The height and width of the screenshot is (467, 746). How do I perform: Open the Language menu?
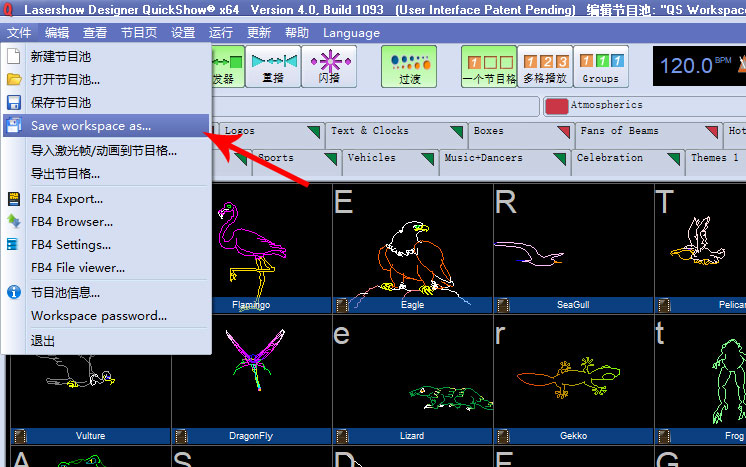[352, 33]
